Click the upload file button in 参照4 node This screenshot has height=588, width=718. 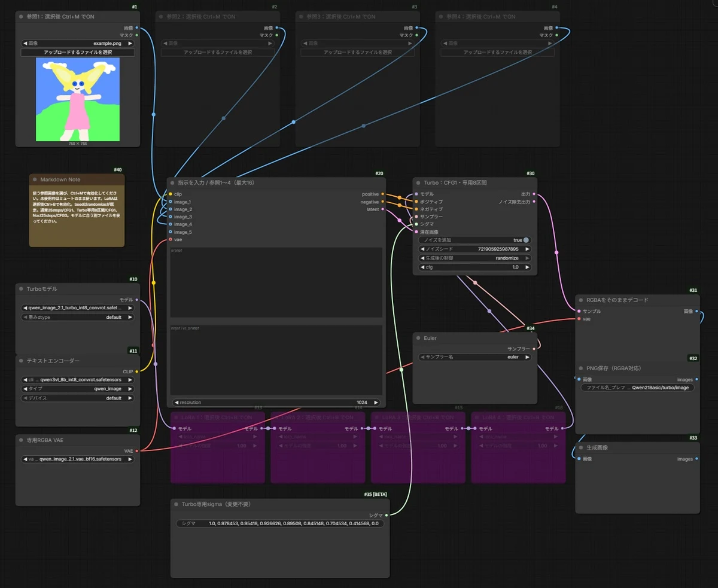(498, 53)
